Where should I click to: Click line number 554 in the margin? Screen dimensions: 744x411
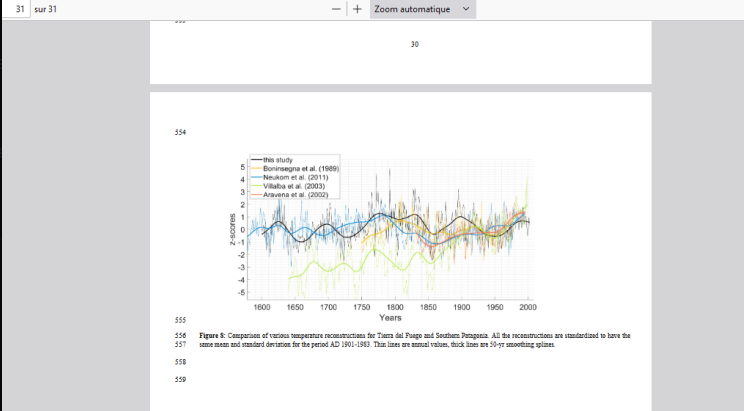(x=181, y=132)
